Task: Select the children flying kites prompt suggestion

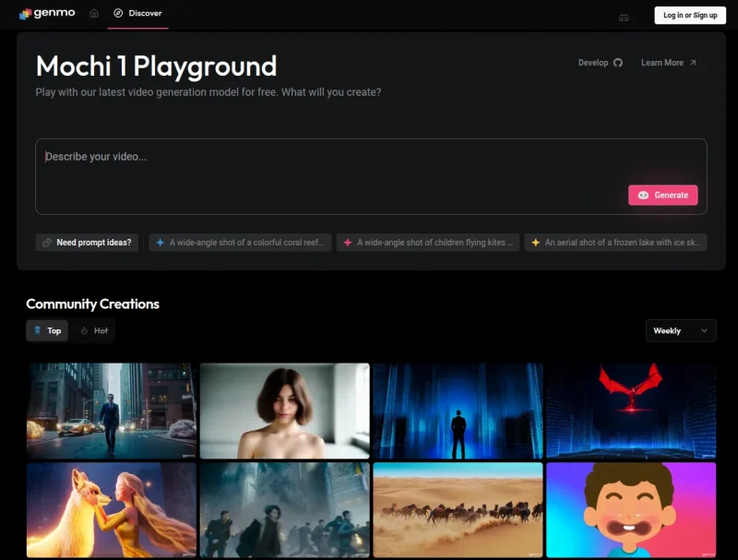Action: click(x=428, y=243)
